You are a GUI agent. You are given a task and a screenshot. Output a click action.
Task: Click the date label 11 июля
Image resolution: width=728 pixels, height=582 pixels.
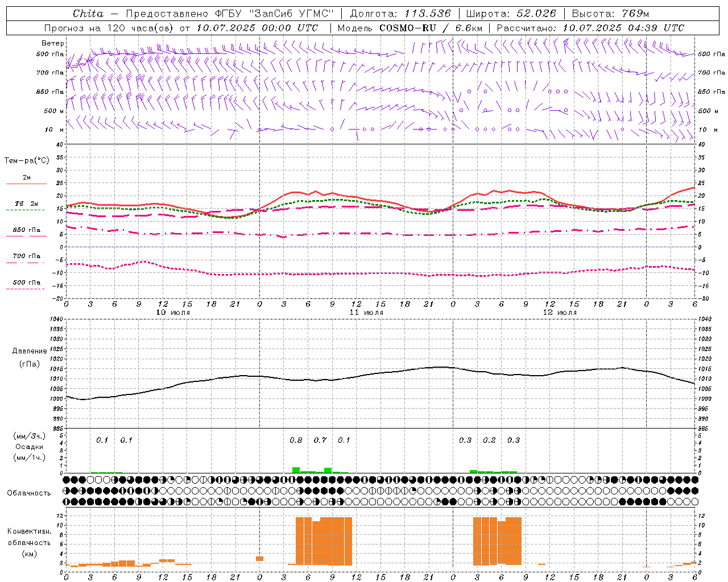(x=366, y=313)
